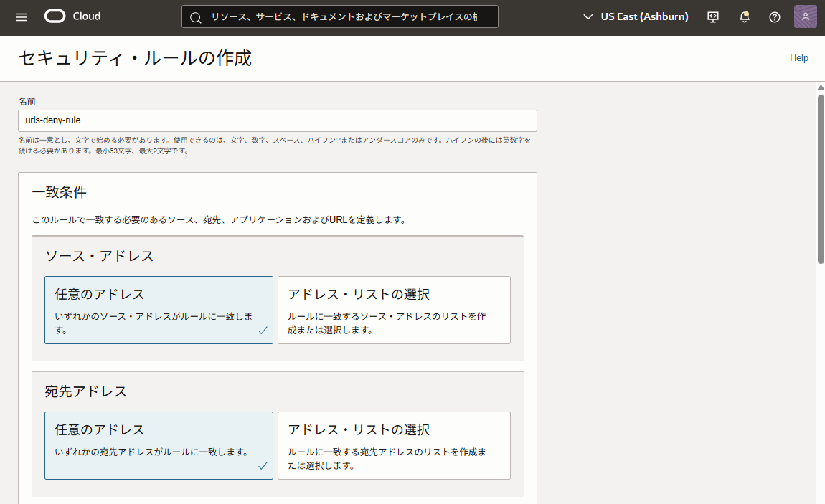Click the chevron beside US East region
825x504 pixels.
click(x=588, y=17)
